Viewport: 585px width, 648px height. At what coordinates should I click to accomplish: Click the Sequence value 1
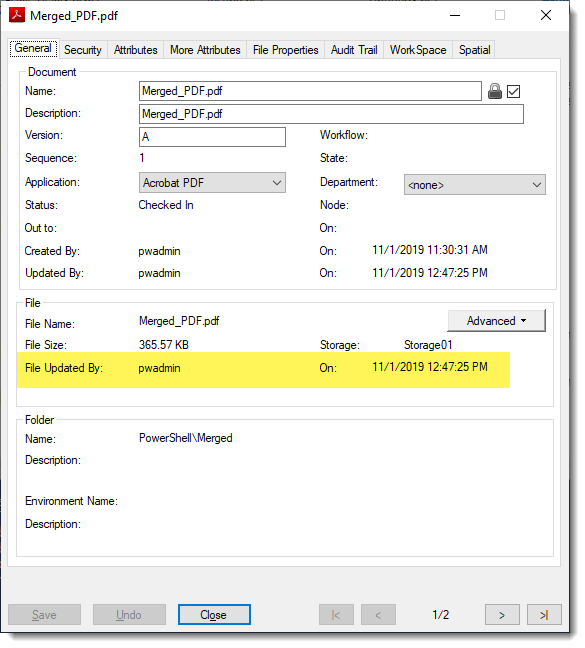[142, 158]
